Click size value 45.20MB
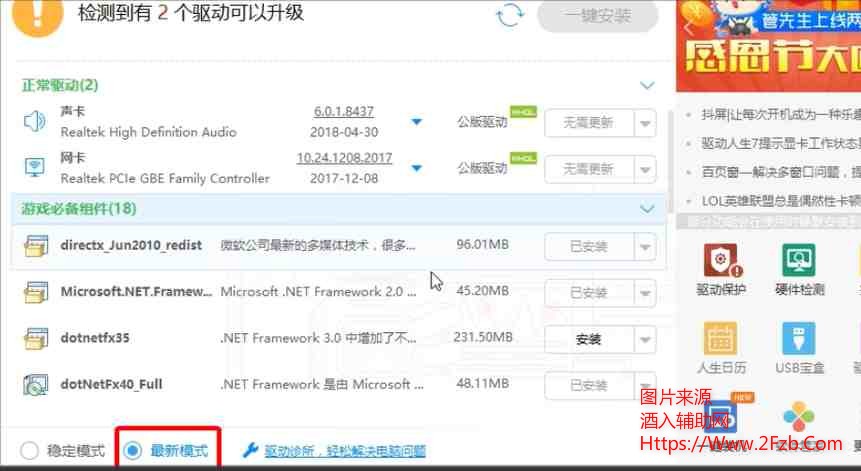The width and height of the screenshot is (861, 471). click(x=482, y=290)
